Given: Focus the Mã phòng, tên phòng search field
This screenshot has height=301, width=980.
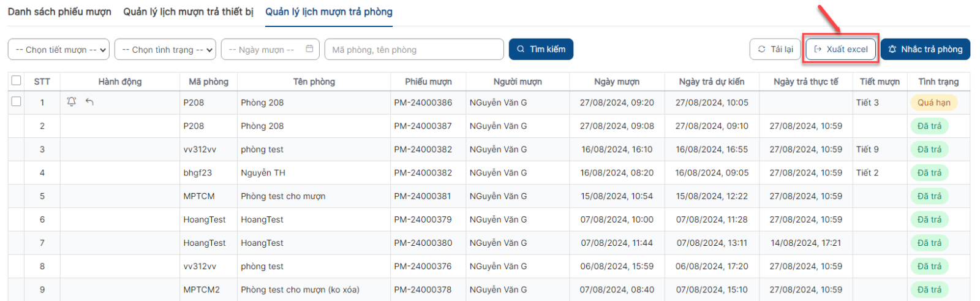Looking at the screenshot, I should (x=414, y=50).
